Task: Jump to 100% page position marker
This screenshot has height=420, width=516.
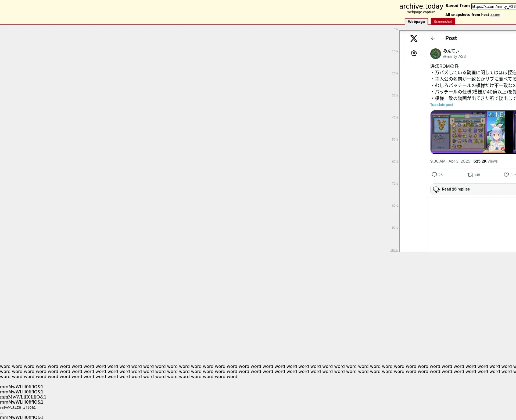Action: [x=394, y=250]
